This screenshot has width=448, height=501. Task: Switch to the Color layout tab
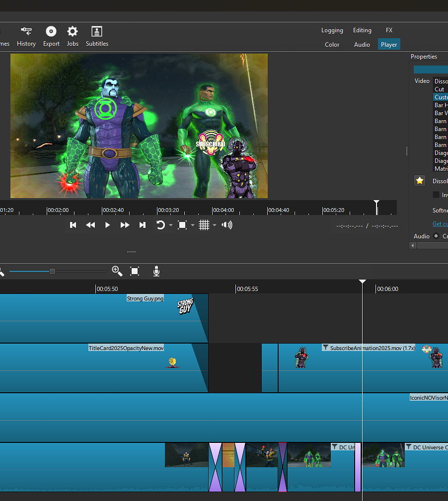[x=332, y=45]
